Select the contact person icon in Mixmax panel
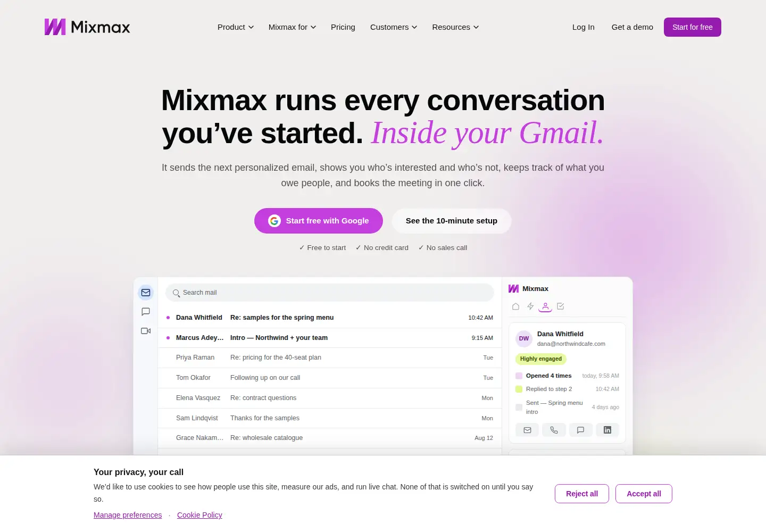Viewport: 766px width, 532px height. pos(545,306)
